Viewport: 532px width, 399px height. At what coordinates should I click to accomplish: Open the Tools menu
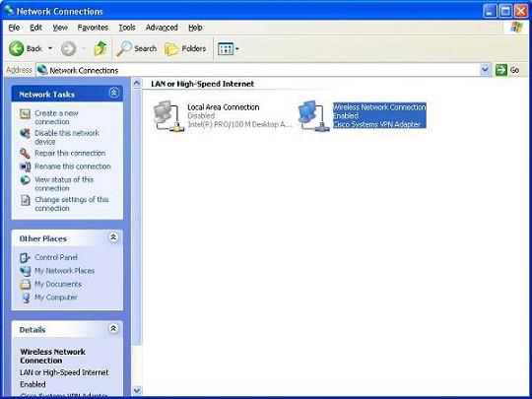(x=127, y=28)
